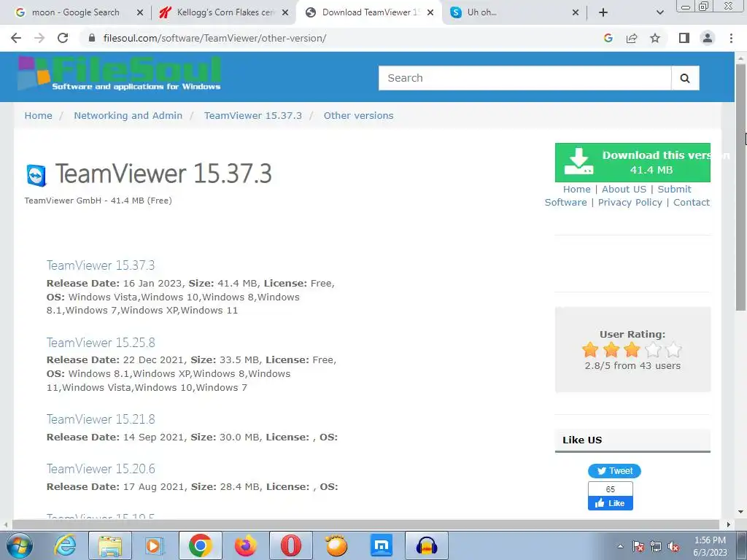The width and height of the screenshot is (747, 560).
Task: Click the browser forward arrow
Action: coord(39,38)
